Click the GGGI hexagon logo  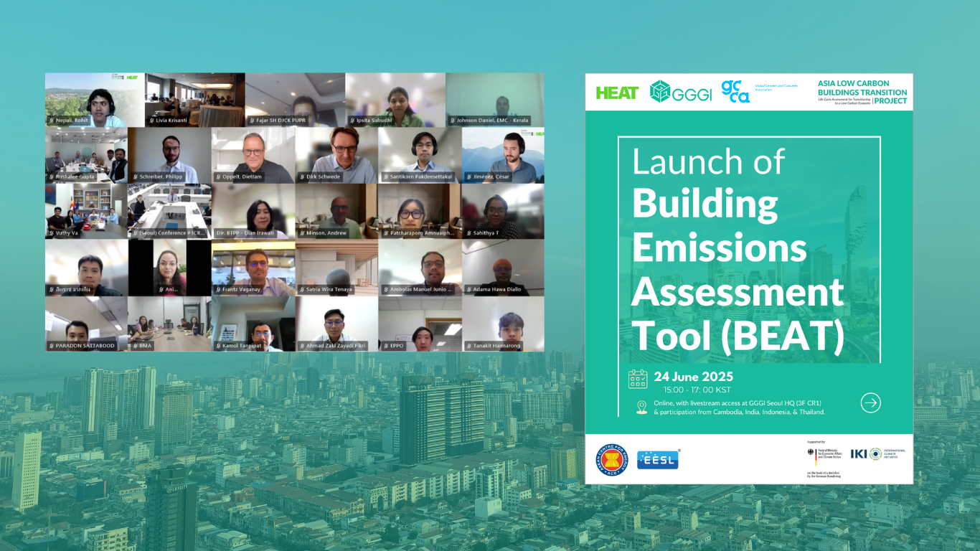pos(681,92)
